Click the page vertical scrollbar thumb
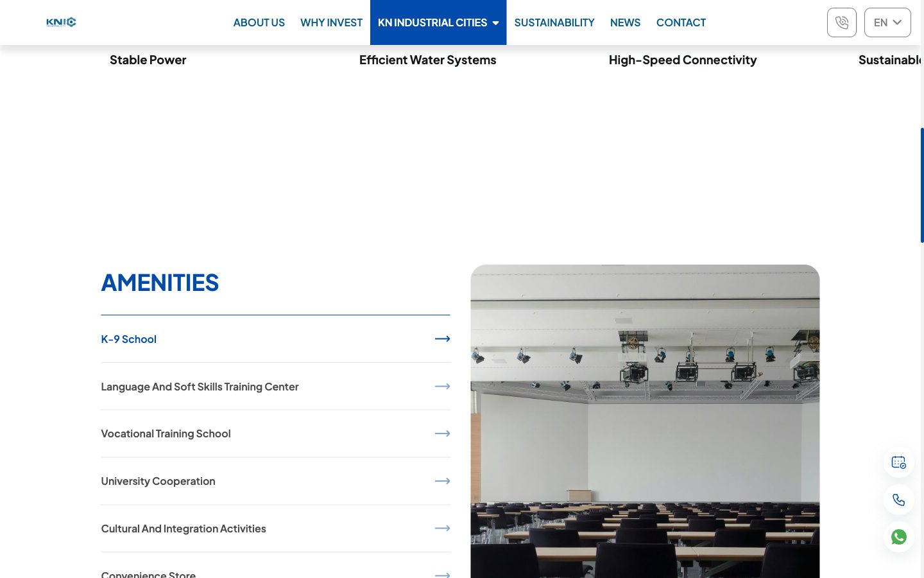 click(922, 185)
